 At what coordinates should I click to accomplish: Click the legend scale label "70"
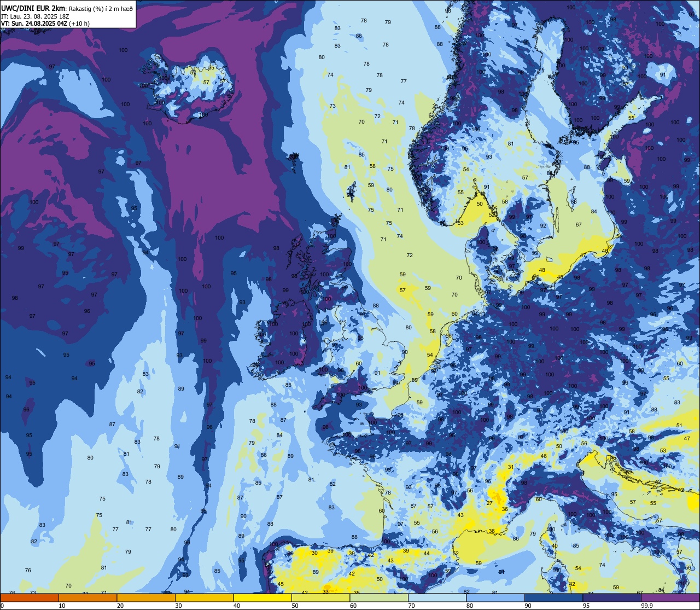click(411, 606)
